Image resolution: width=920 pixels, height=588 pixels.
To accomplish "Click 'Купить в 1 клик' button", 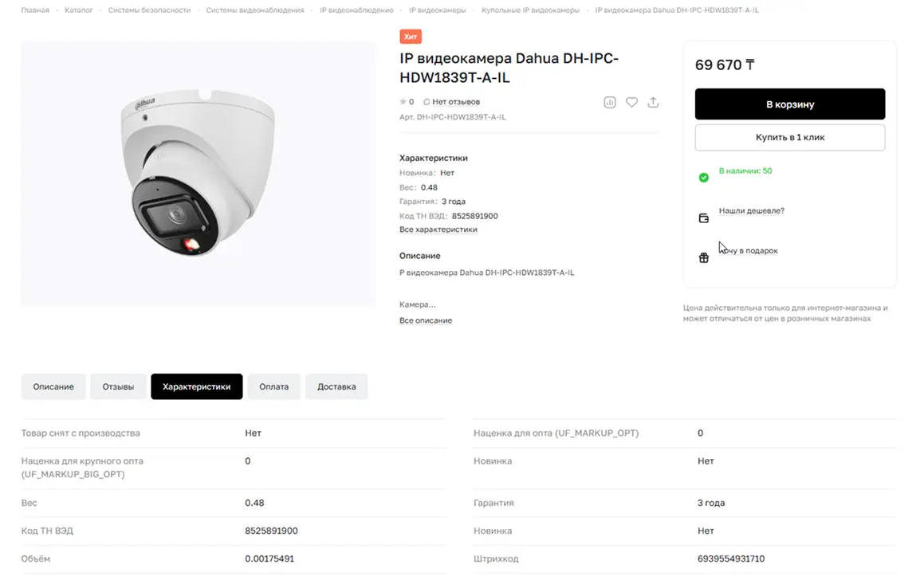I will coord(789,137).
